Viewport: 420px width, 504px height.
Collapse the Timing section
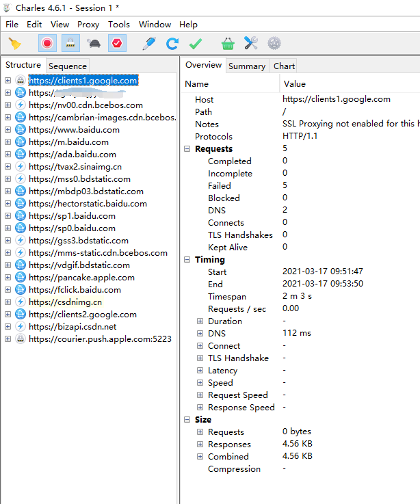pos(187,259)
